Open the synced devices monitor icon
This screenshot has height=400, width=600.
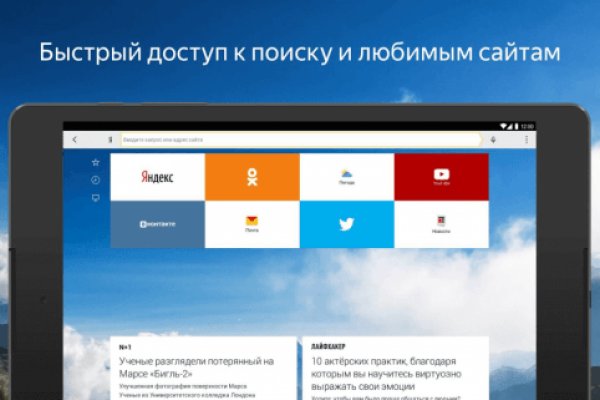click(95, 198)
